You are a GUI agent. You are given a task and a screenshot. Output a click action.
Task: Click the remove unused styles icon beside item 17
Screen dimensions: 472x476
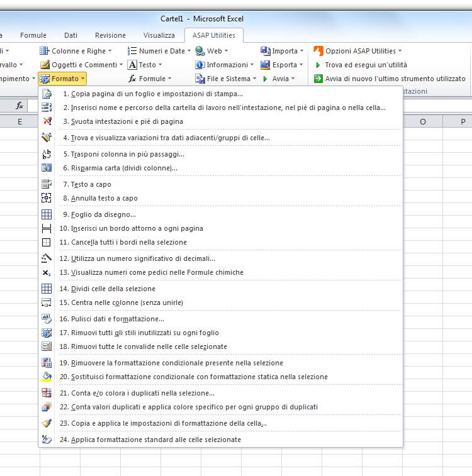(x=47, y=333)
